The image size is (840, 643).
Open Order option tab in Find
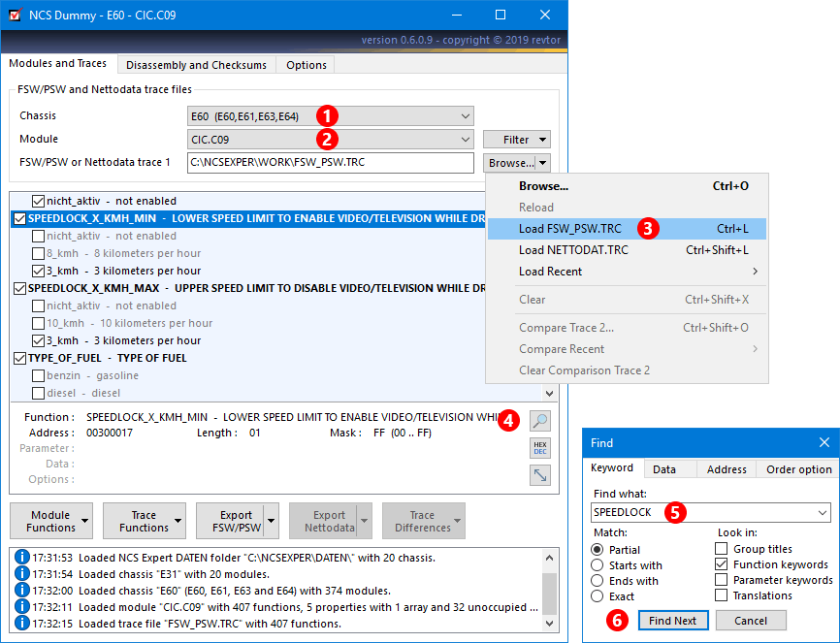click(798, 469)
